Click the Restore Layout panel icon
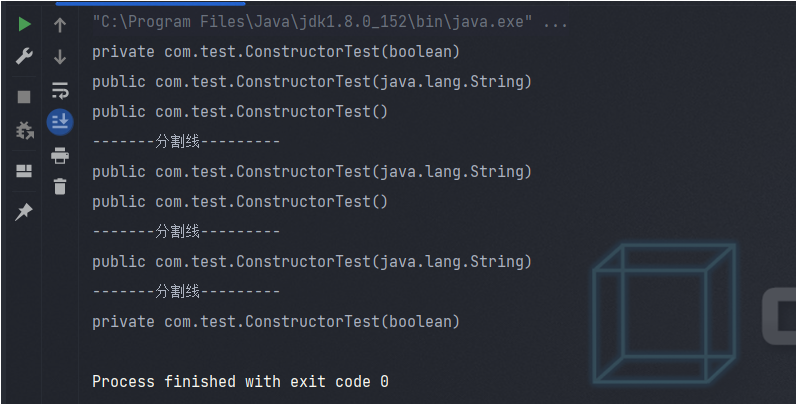 (24, 171)
